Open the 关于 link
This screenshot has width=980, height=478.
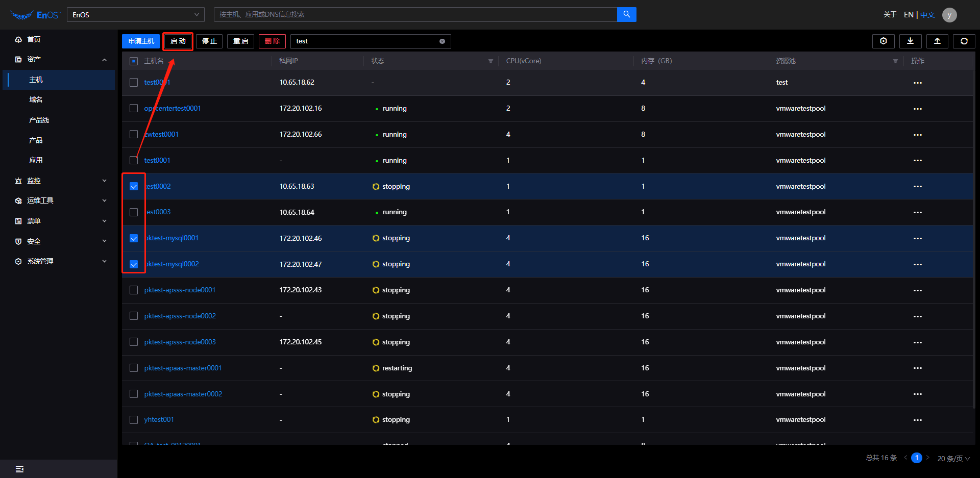click(x=890, y=15)
